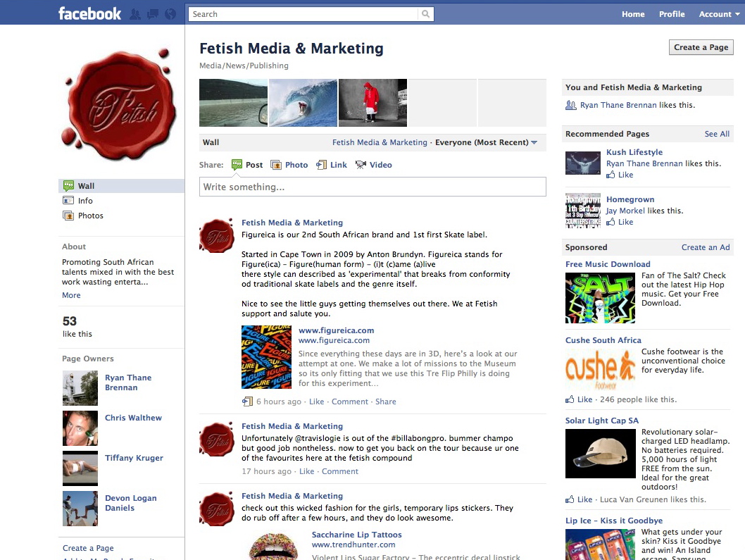Select the Photo share icon
This screenshot has height=560, width=745.
pyautogui.click(x=276, y=165)
